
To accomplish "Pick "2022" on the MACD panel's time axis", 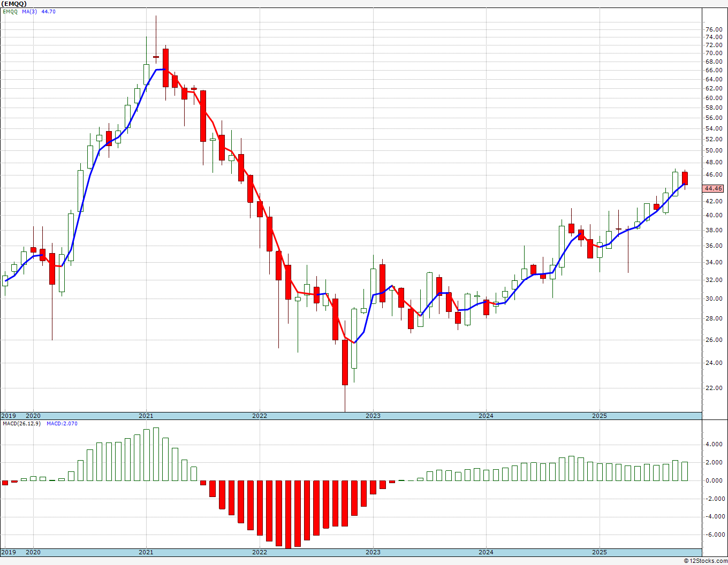I will [260, 552].
